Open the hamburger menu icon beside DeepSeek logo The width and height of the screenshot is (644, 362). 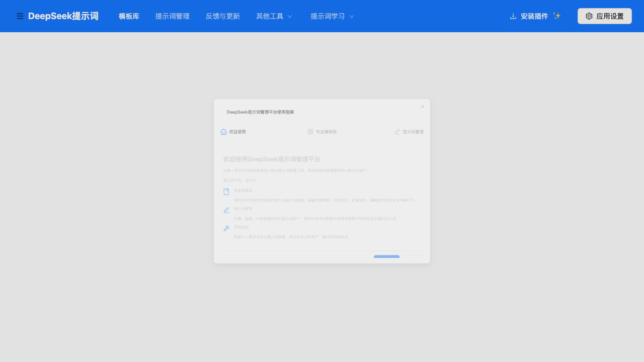20,16
